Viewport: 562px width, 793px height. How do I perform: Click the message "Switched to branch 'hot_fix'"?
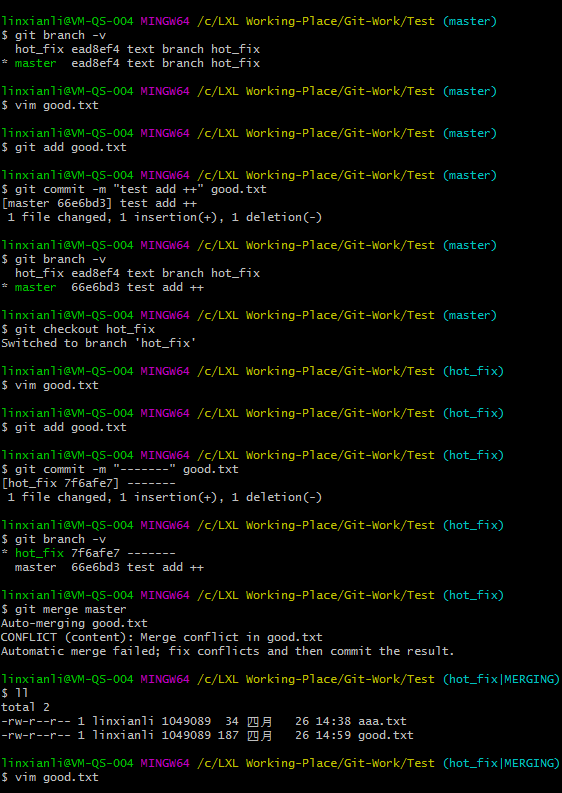point(99,343)
